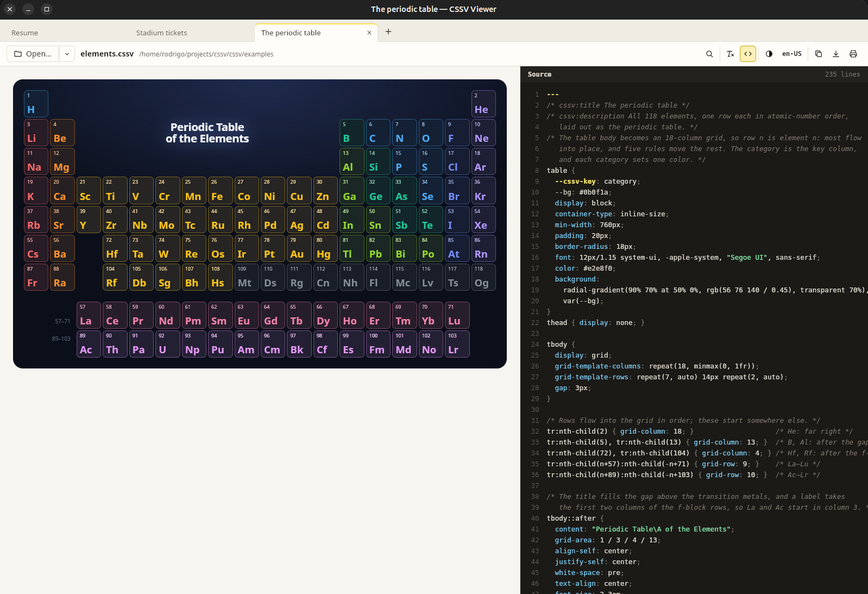Click the Hydrogen H element cell
868x594 pixels.
point(36,104)
